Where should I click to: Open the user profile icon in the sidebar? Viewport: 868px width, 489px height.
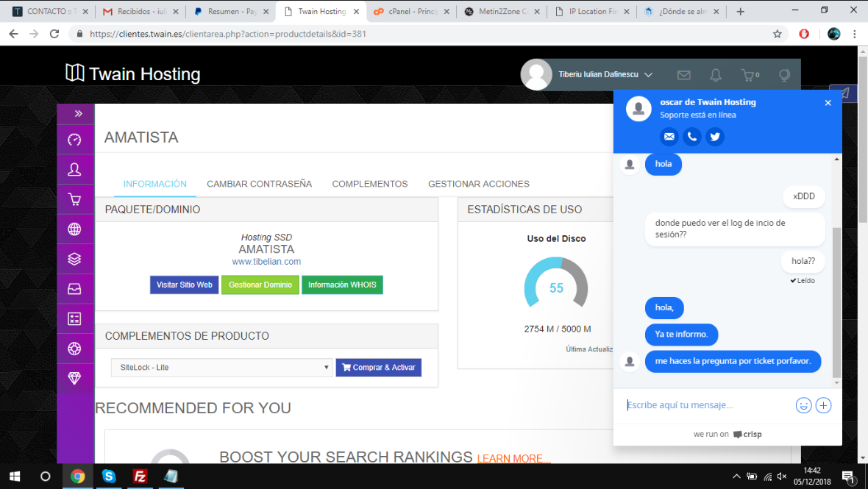[74, 169]
